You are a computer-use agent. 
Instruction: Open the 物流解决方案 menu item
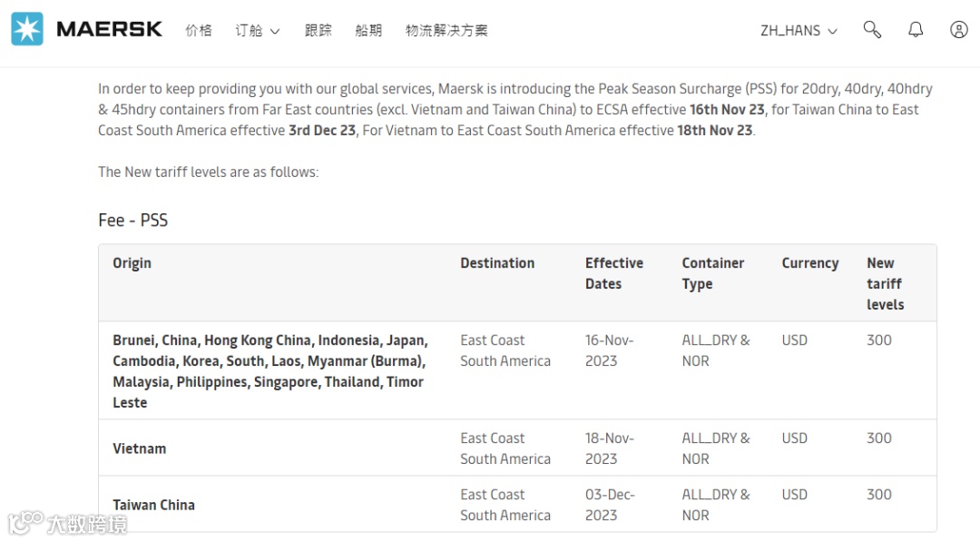tap(446, 30)
